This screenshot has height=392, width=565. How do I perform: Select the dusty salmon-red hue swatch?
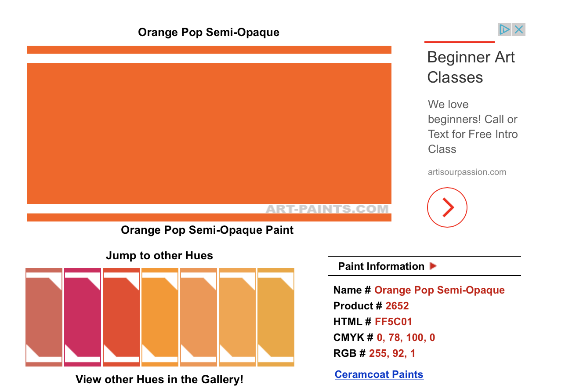click(x=44, y=317)
